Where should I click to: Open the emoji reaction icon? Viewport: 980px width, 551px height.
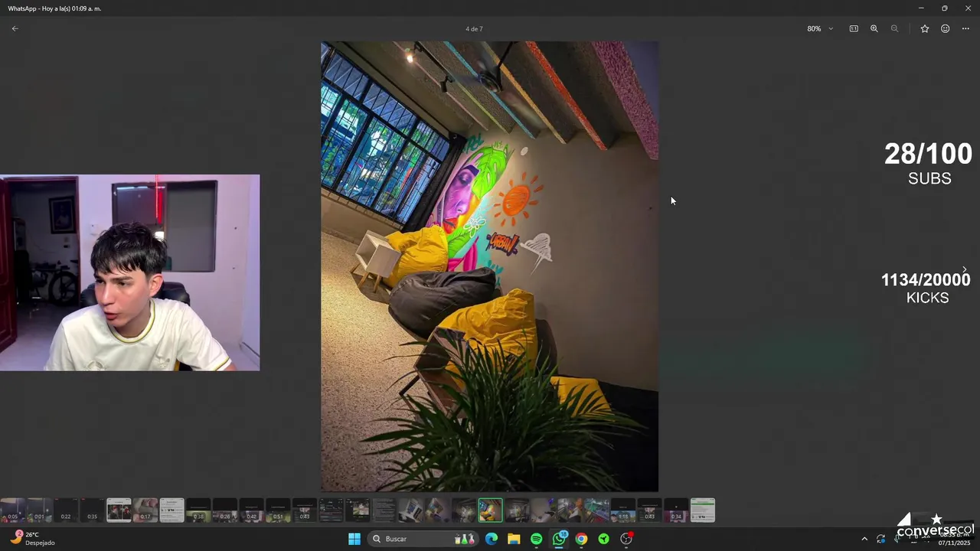coord(946,28)
